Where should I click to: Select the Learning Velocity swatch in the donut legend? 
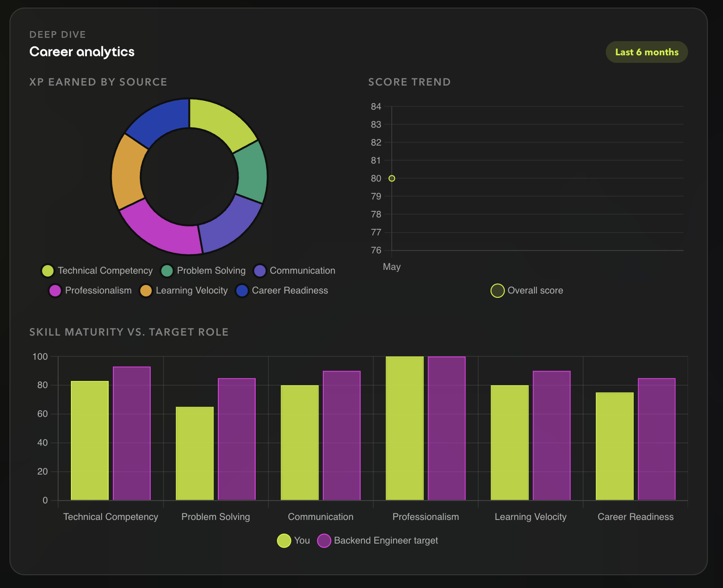[146, 291]
